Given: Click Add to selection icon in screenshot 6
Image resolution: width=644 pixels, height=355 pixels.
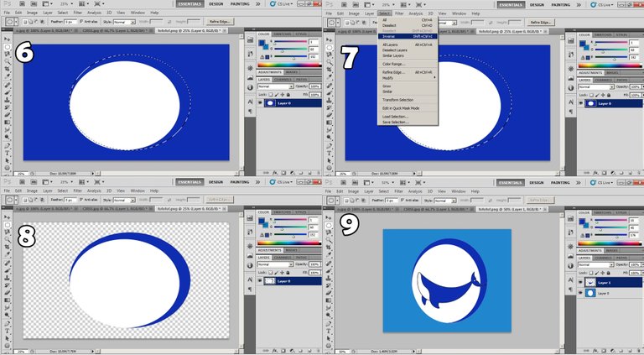Looking at the screenshot, I should (31, 22).
